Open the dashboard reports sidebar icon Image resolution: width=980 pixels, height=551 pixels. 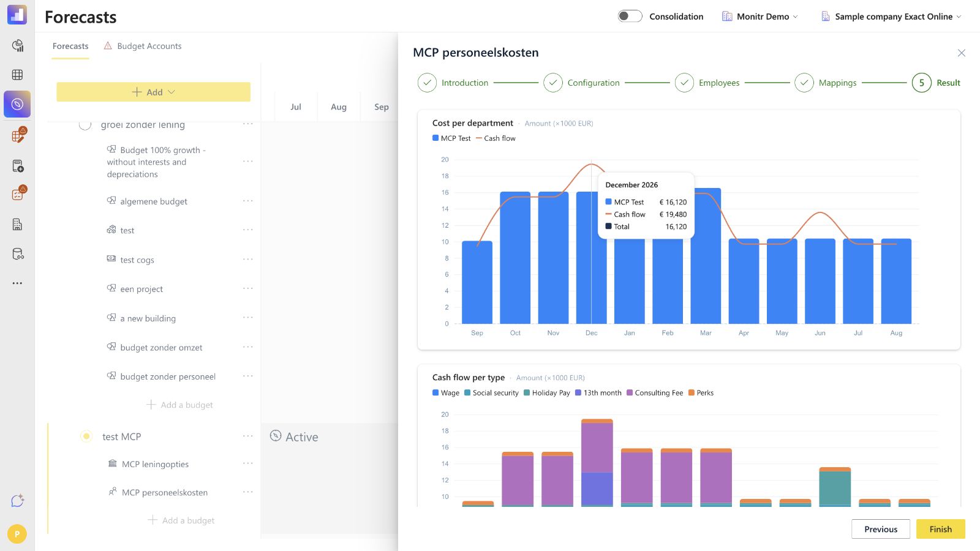[x=17, y=45]
